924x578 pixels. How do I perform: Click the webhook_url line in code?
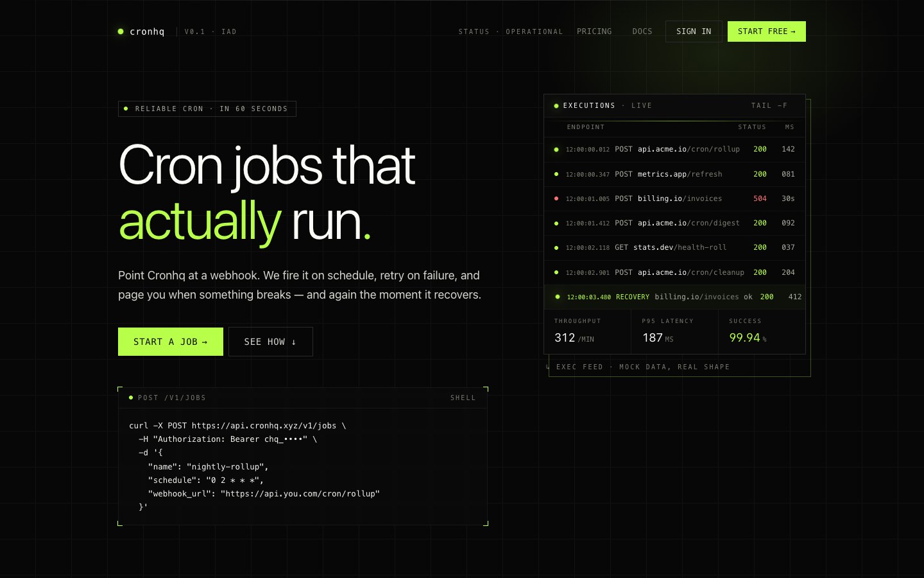[x=264, y=494]
